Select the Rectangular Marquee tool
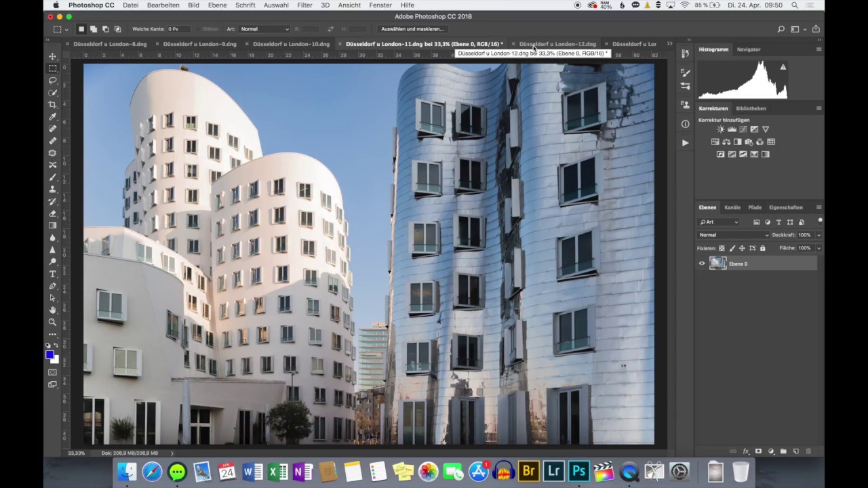 click(53, 68)
